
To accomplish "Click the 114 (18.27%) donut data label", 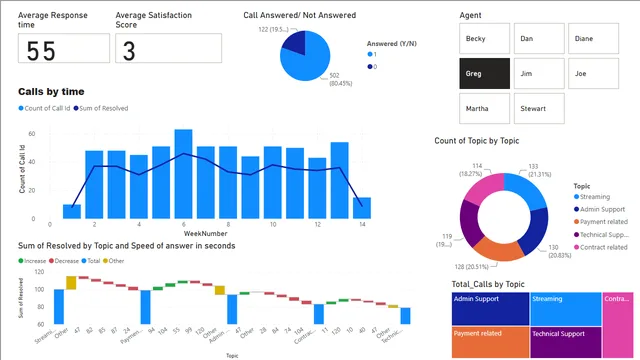I will 471,169.
